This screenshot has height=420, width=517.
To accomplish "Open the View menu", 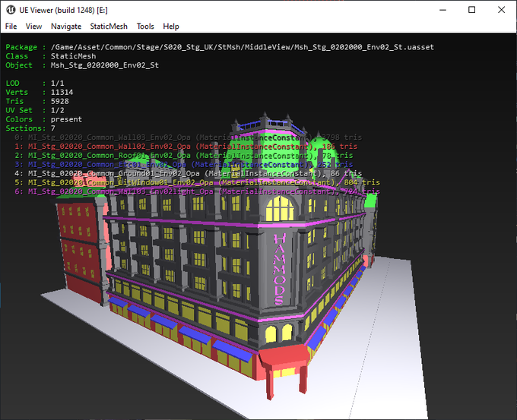I will pyautogui.click(x=33, y=26).
